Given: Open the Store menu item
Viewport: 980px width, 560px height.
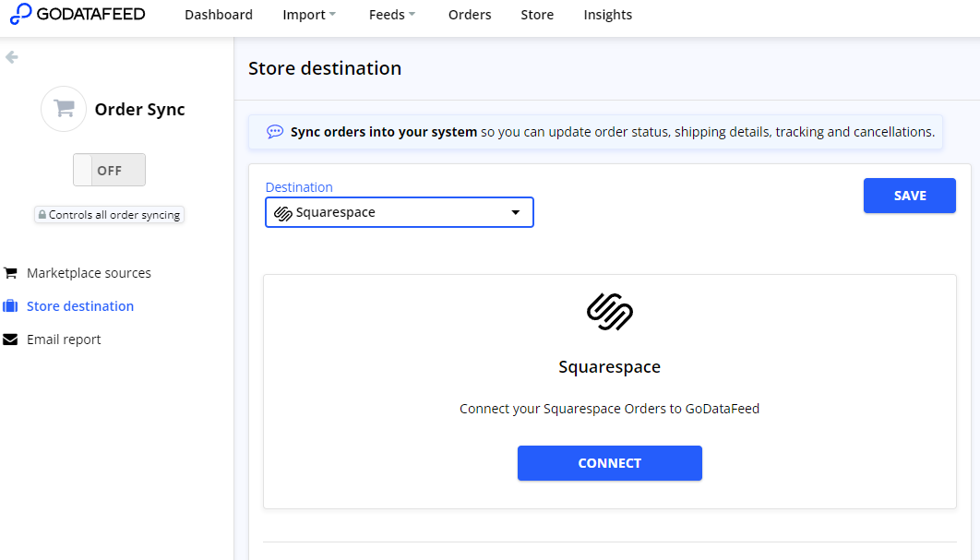Looking at the screenshot, I should click(x=537, y=15).
